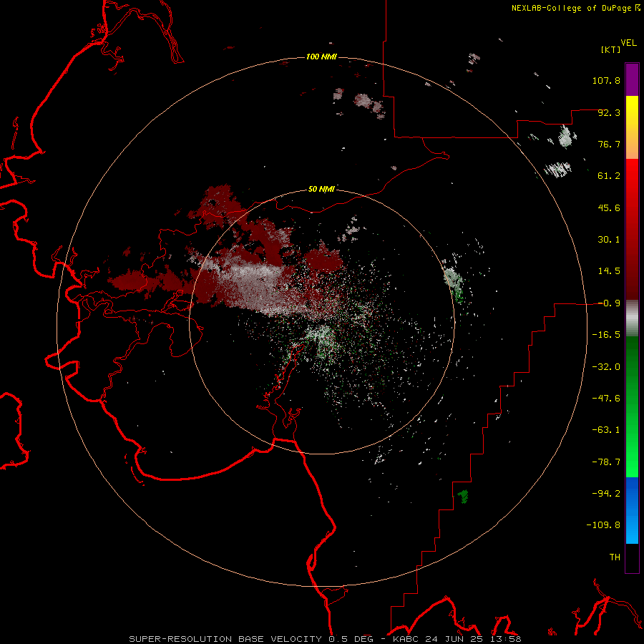Viewport: 644px width, 644px height.
Task: Click the TH legend label
Action: pos(615,557)
